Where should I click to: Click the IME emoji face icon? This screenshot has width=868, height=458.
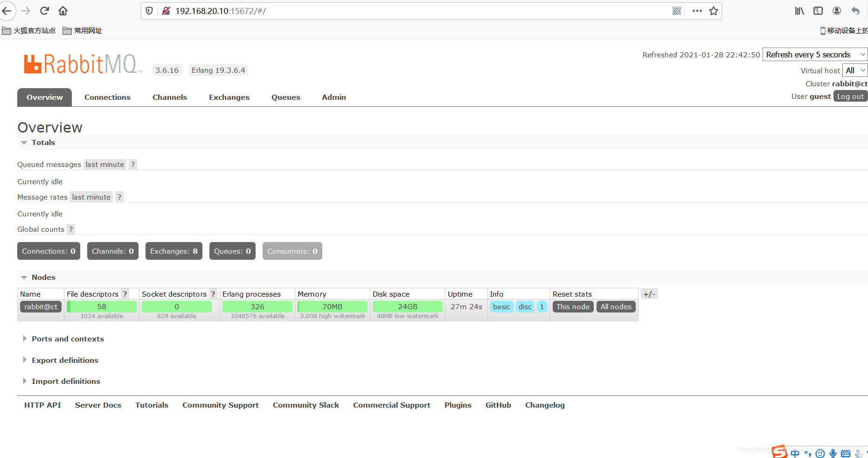tap(820, 453)
